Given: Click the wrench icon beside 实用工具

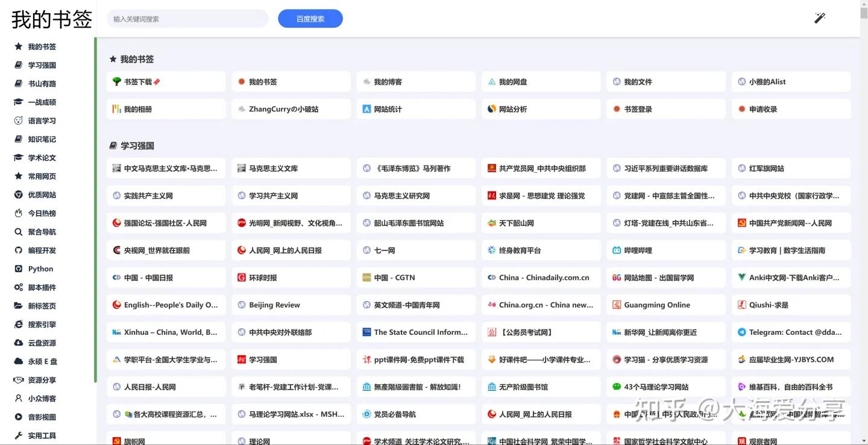Looking at the screenshot, I should (18, 436).
